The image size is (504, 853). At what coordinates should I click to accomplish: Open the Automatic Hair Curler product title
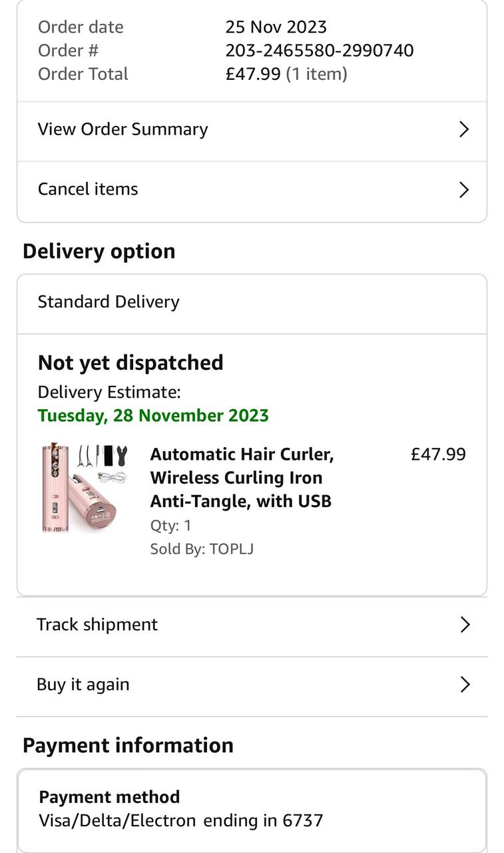[242, 477]
